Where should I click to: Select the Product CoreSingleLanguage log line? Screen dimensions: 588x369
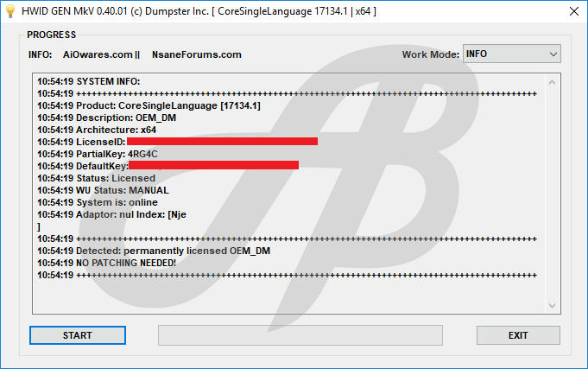click(149, 105)
